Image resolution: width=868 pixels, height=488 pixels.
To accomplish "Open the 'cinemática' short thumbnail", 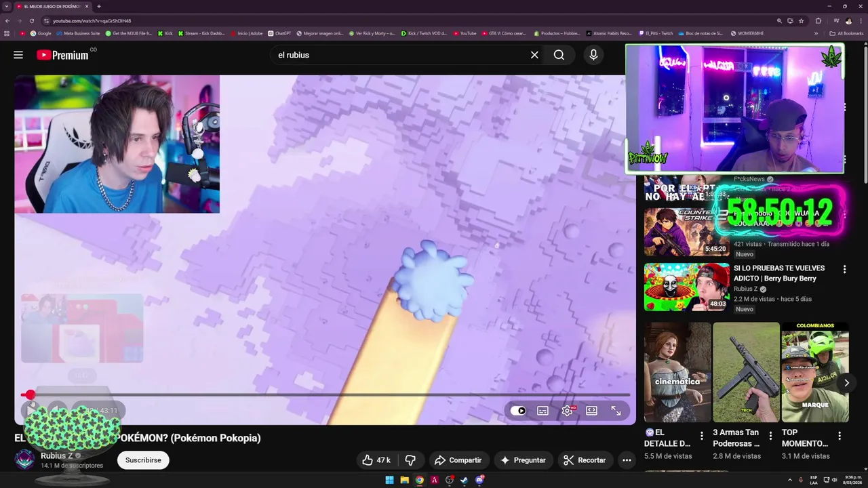I will [x=677, y=372].
